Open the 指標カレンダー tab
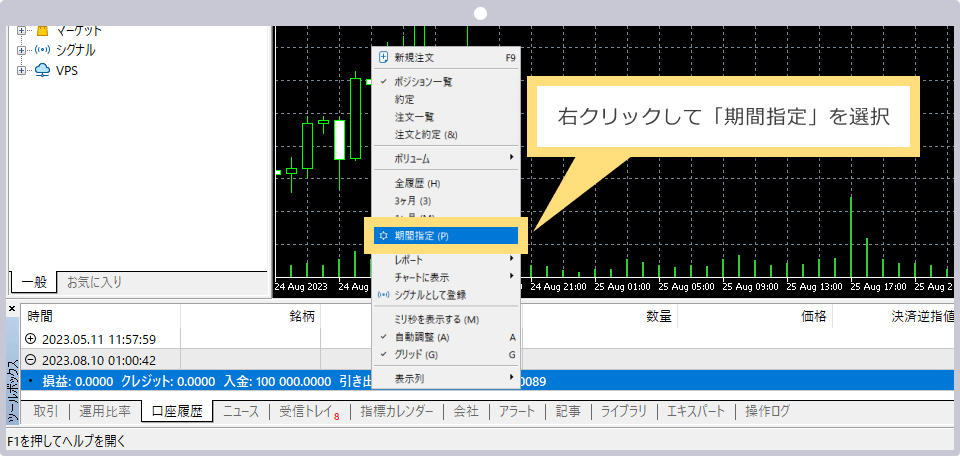The height and width of the screenshot is (456, 960). pos(397,411)
